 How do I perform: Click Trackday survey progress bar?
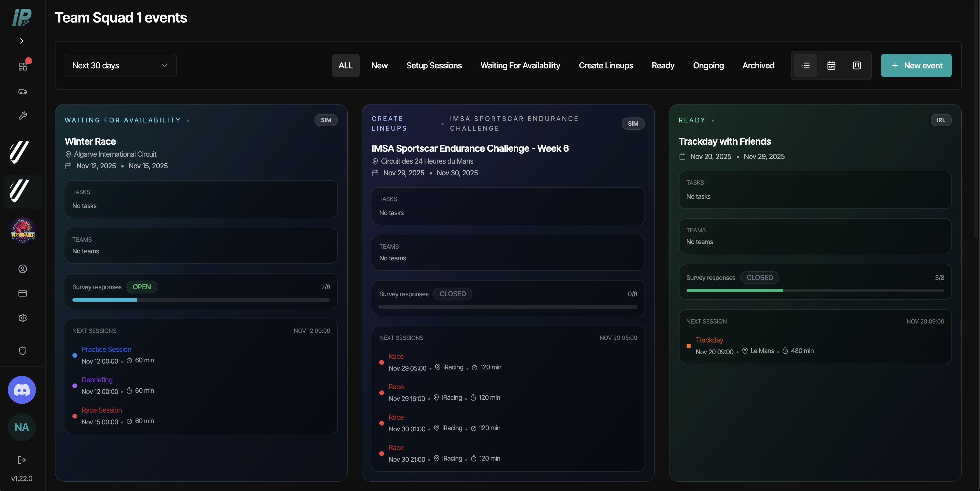(x=815, y=291)
